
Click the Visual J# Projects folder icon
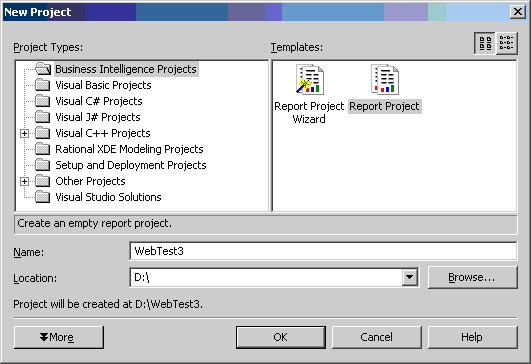click(x=43, y=117)
